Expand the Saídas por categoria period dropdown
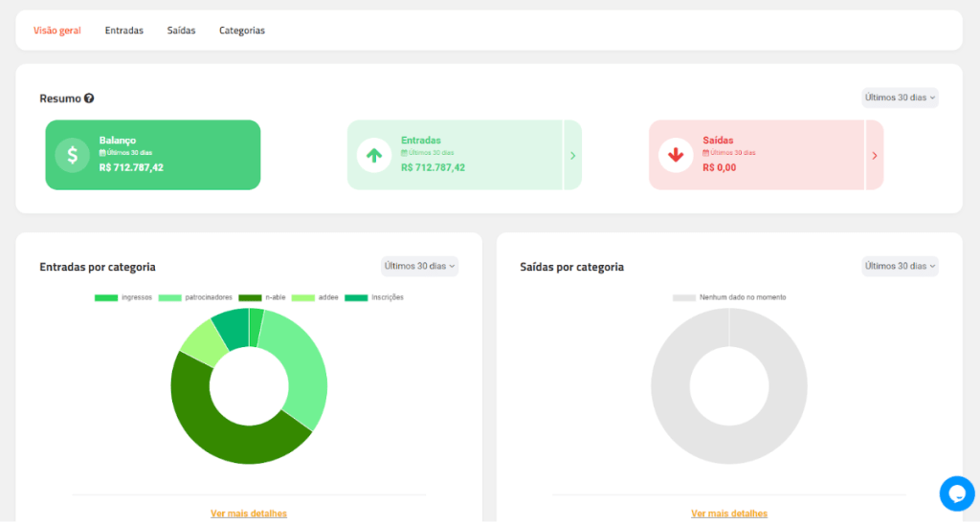The image size is (980, 524). click(x=900, y=266)
